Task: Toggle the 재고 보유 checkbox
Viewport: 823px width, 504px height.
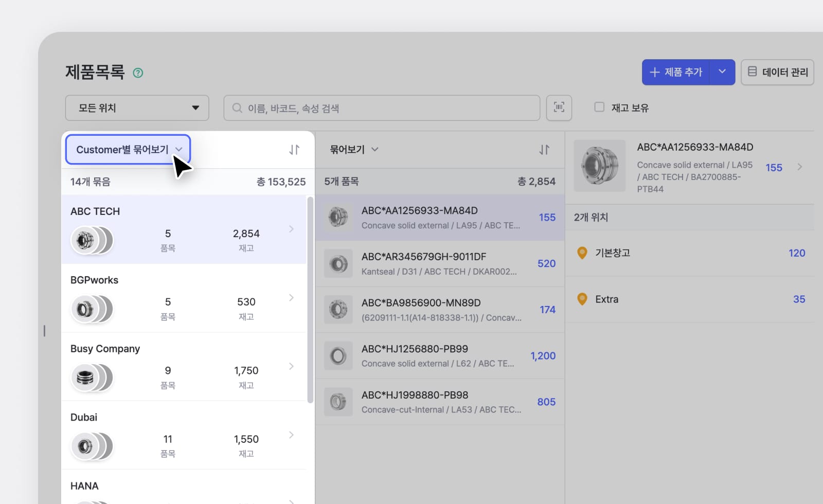Action: [599, 107]
